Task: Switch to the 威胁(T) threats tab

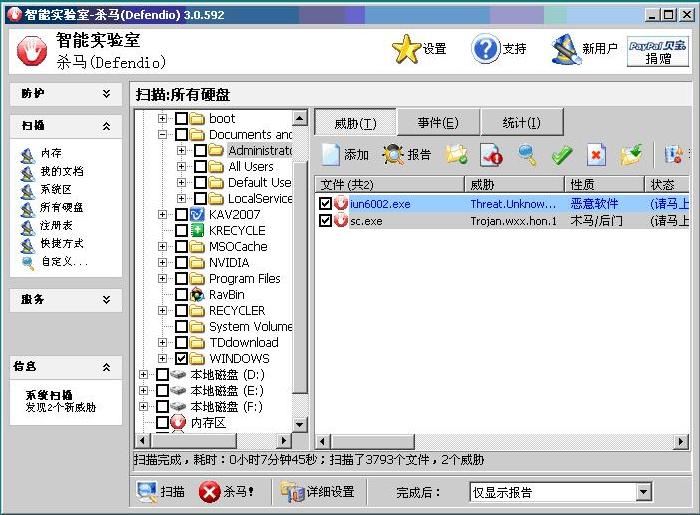Action: 355,122
